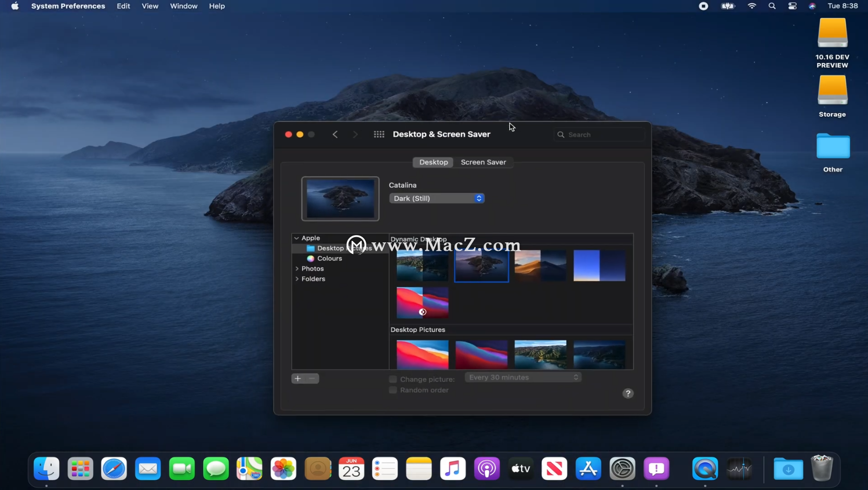This screenshot has width=868, height=490.
Task: Open Downloads folder in Dock
Action: (x=788, y=469)
